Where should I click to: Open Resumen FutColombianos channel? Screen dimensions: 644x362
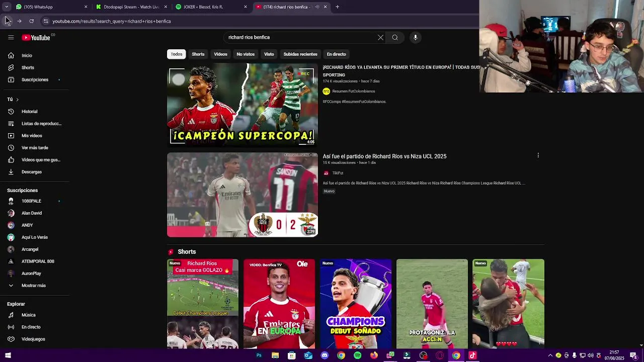tap(353, 92)
